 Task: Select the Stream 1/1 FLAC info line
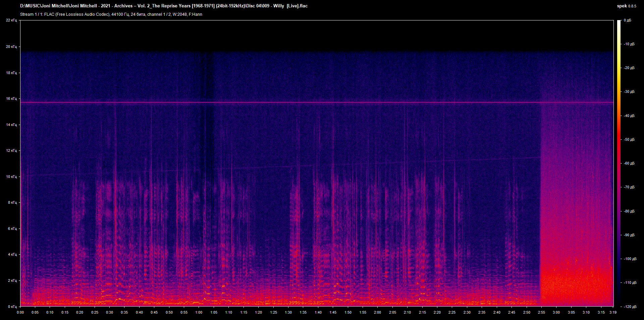tap(111, 14)
